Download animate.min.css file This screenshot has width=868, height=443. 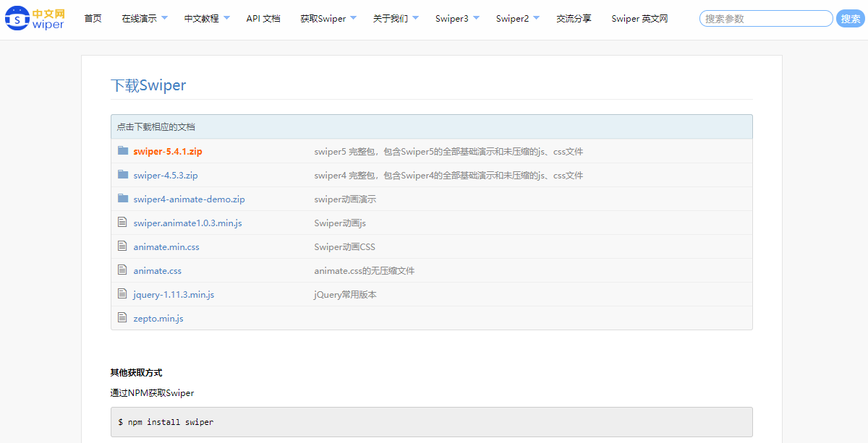tap(166, 247)
